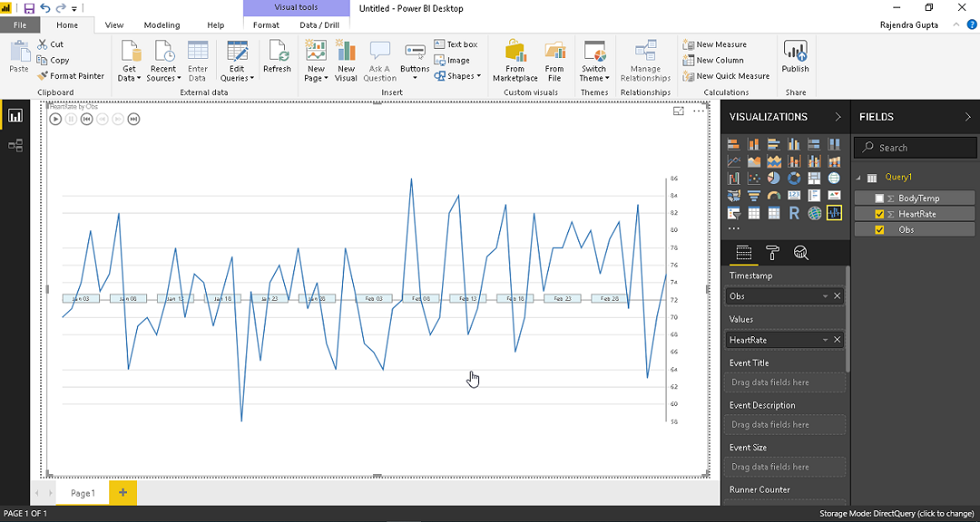
Task: Add a new page with plus button
Action: [x=123, y=493]
